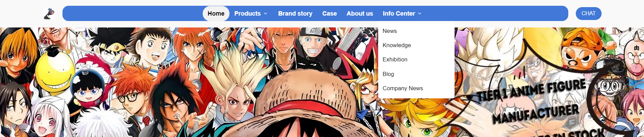The height and width of the screenshot is (137, 644).
Task: Click the site logo figure icon
Action: coord(49,14)
